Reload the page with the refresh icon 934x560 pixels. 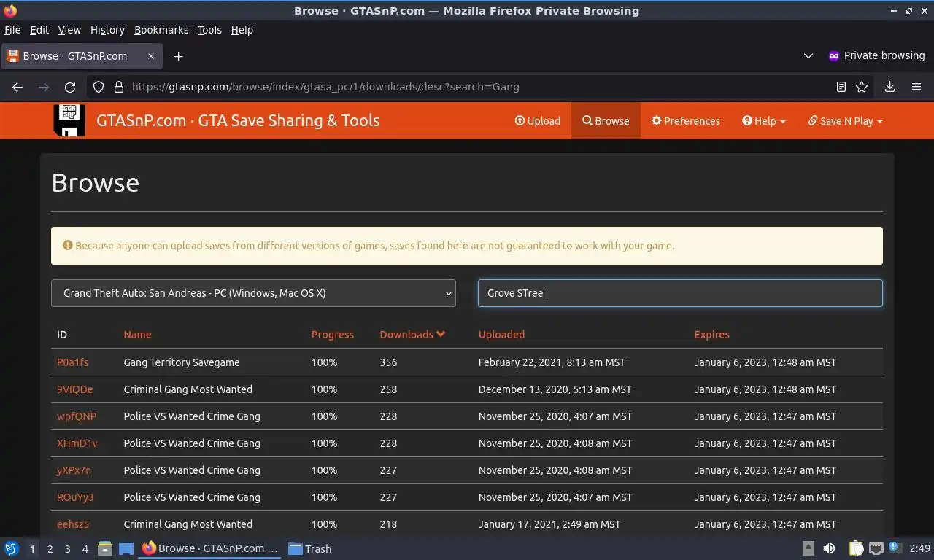(x=70, y=87)
